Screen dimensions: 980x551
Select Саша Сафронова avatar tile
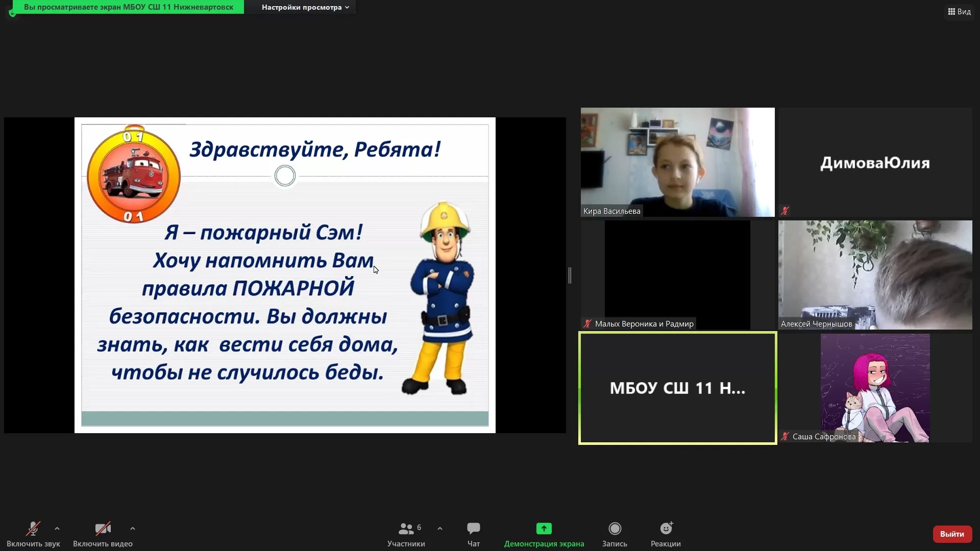point(875,388)
